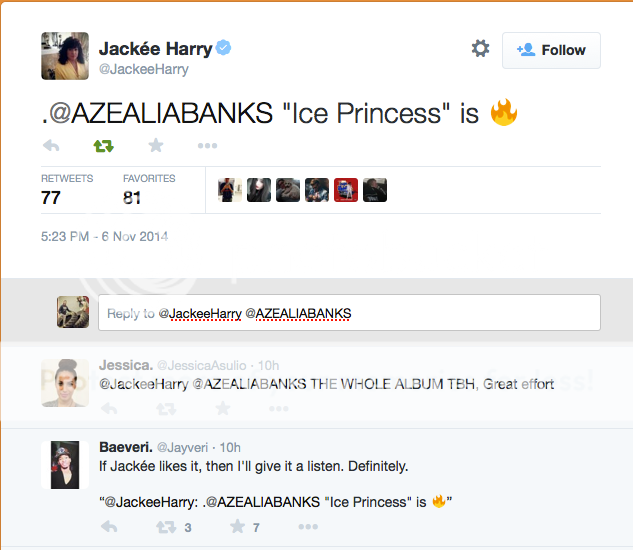Viewport: 633px width, 550px height.
Task: Toggle retweet on the main tweet
Action: 103,146
